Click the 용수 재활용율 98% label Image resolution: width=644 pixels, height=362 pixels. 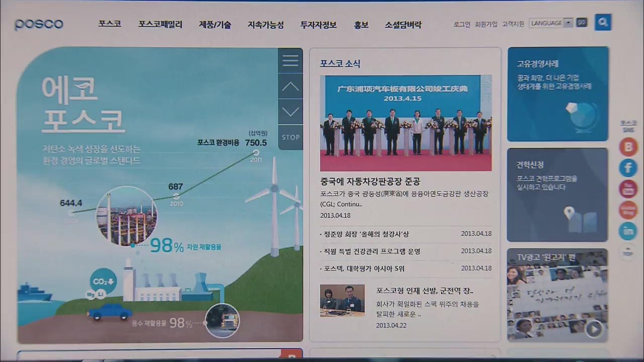coord(162,323)
